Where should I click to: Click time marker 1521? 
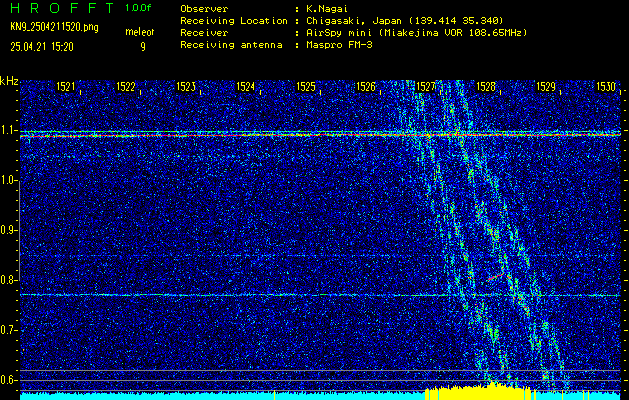click(66, 87)
